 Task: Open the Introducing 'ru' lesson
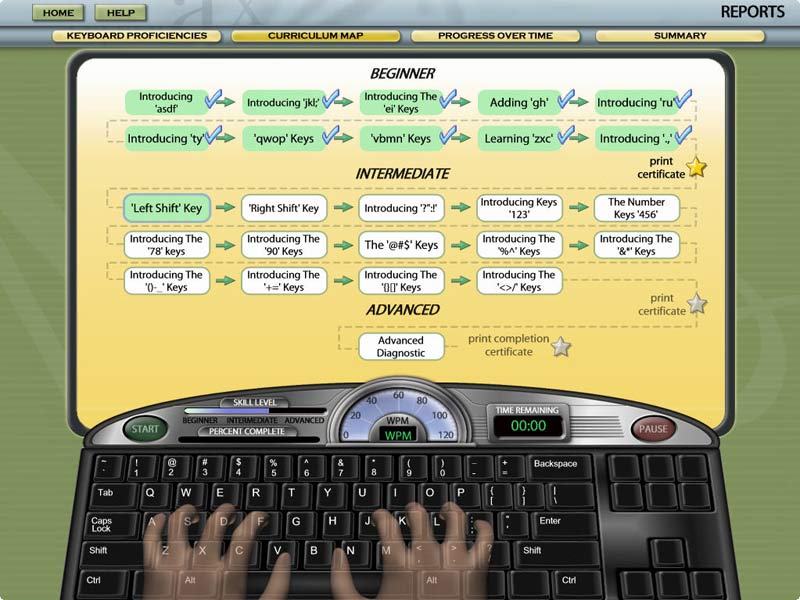636,102
